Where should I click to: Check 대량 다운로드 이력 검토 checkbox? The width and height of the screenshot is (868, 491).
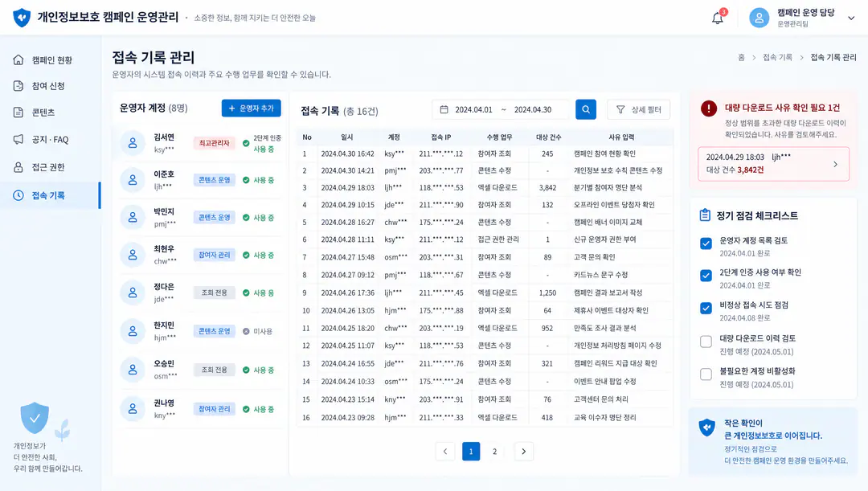coord(706,342)
